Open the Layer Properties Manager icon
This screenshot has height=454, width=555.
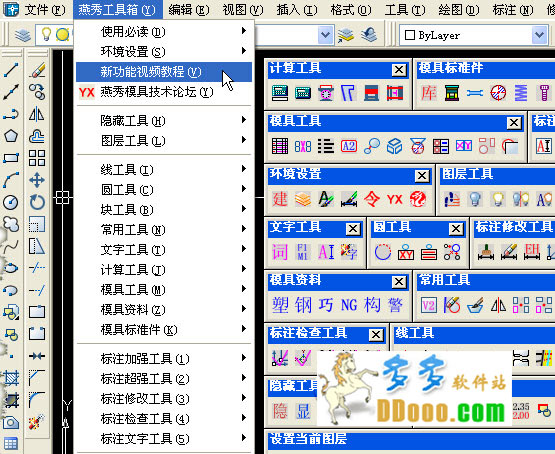[x=23, y=35]
